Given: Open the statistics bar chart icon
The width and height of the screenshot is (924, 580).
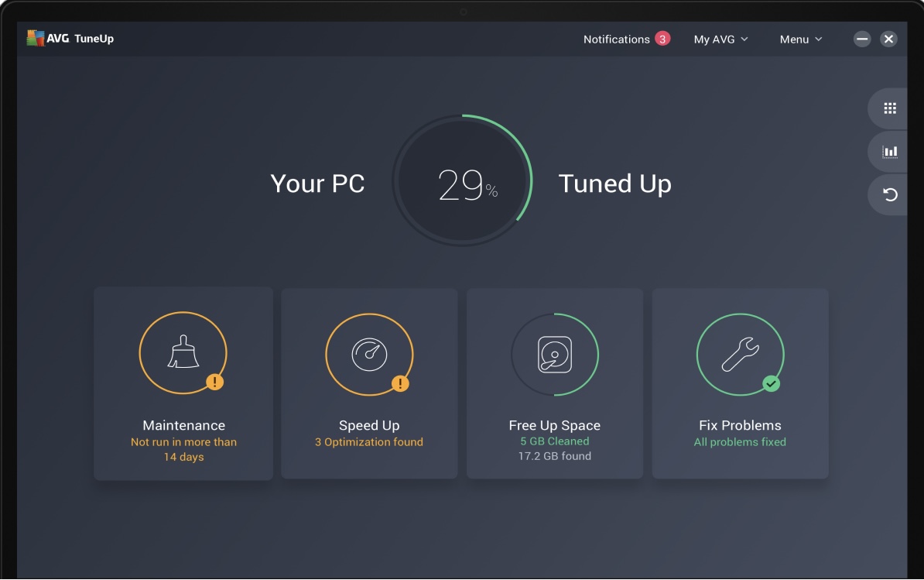Looking at the screenshot, I should [890, 152].
